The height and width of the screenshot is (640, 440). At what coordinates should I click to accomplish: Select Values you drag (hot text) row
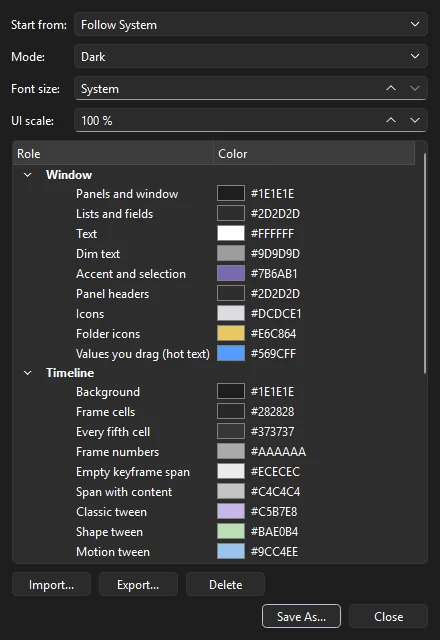pyautogui.click(x=142, y=353)
